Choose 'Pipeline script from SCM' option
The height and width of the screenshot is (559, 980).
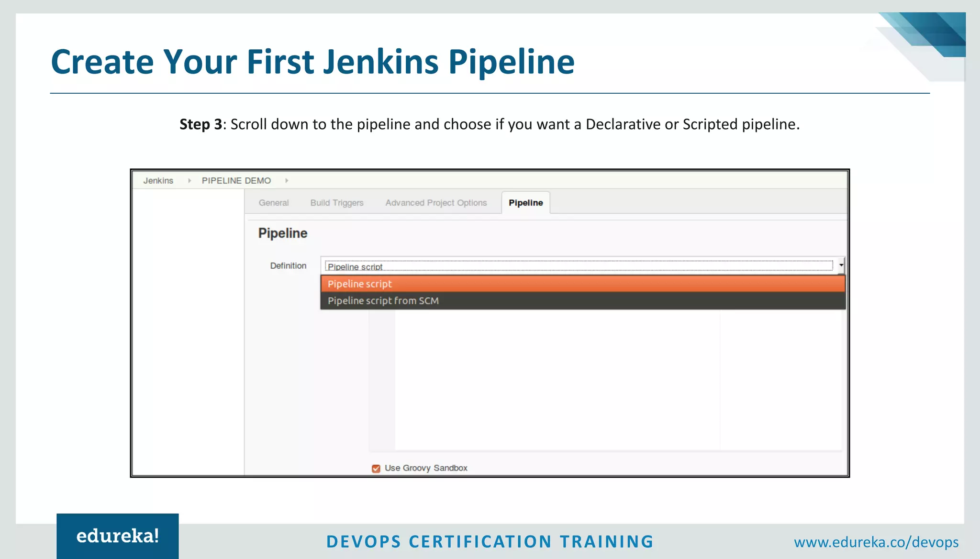point(583,301)
